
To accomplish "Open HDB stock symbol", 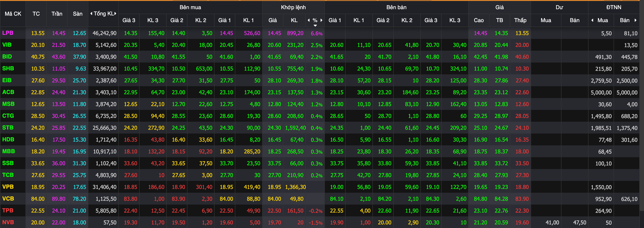I will tap(8, 139).
